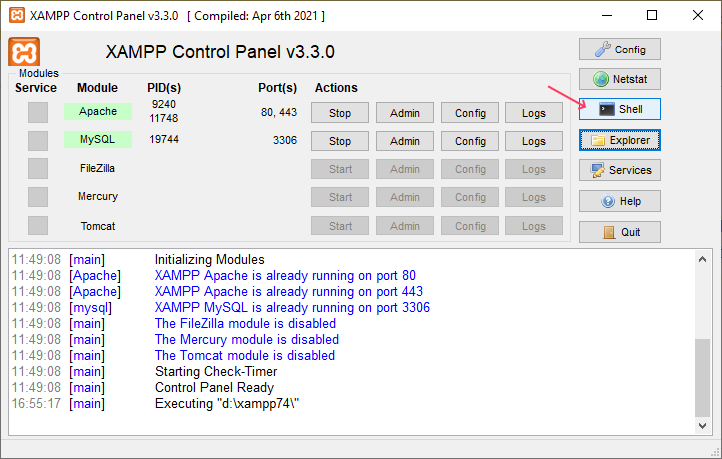
Task: Maximize the XAMPP Control Panel window
Action: coord(652,15)
